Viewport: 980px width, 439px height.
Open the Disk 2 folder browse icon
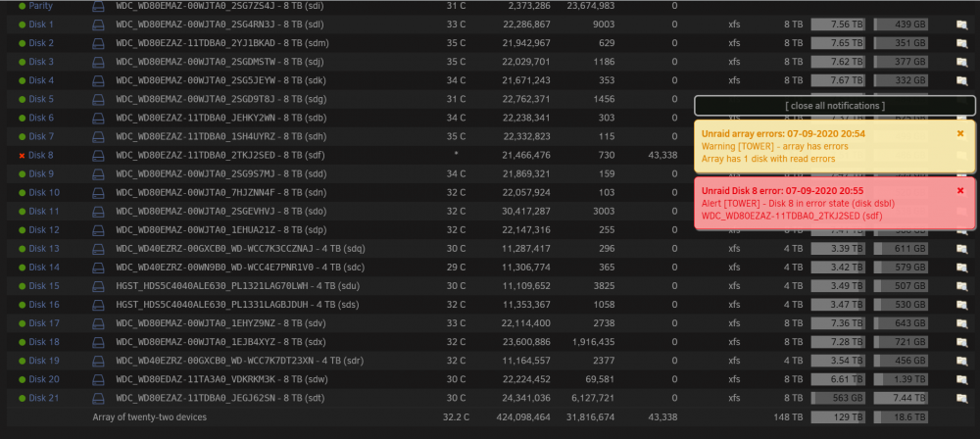coord(961,43)
